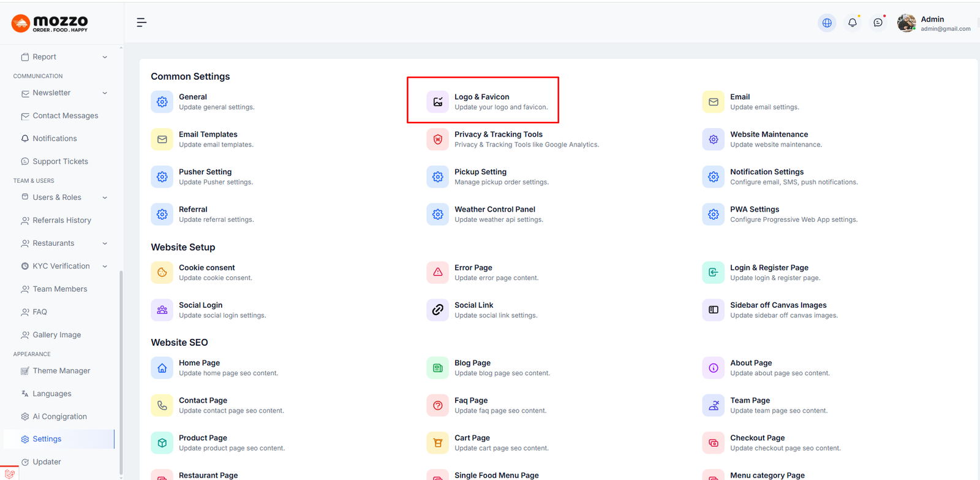Click the Product Page box icon
The width and height of the screenshot is (980, 480).
[162, 443]
